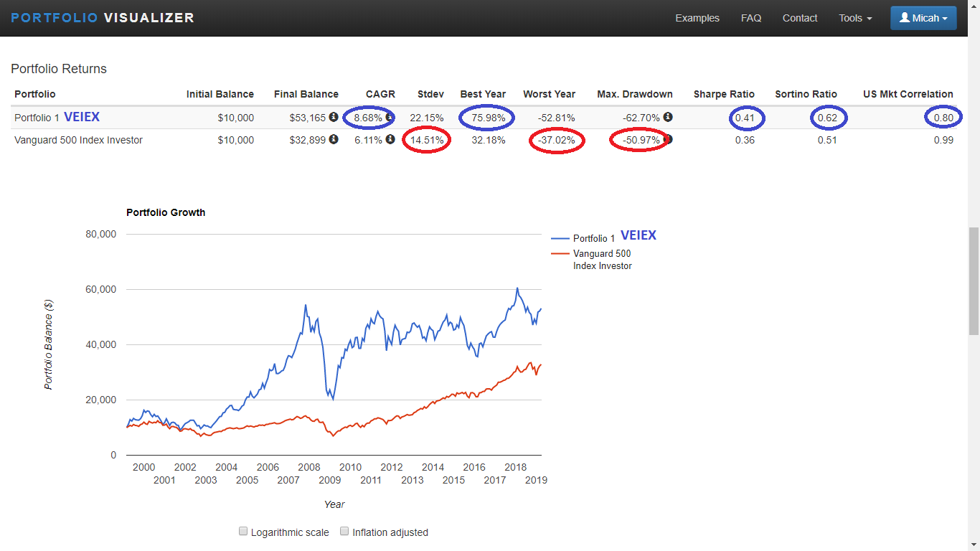Click the Portfolio Visualizer logo
980x551 pixels.
103,18
